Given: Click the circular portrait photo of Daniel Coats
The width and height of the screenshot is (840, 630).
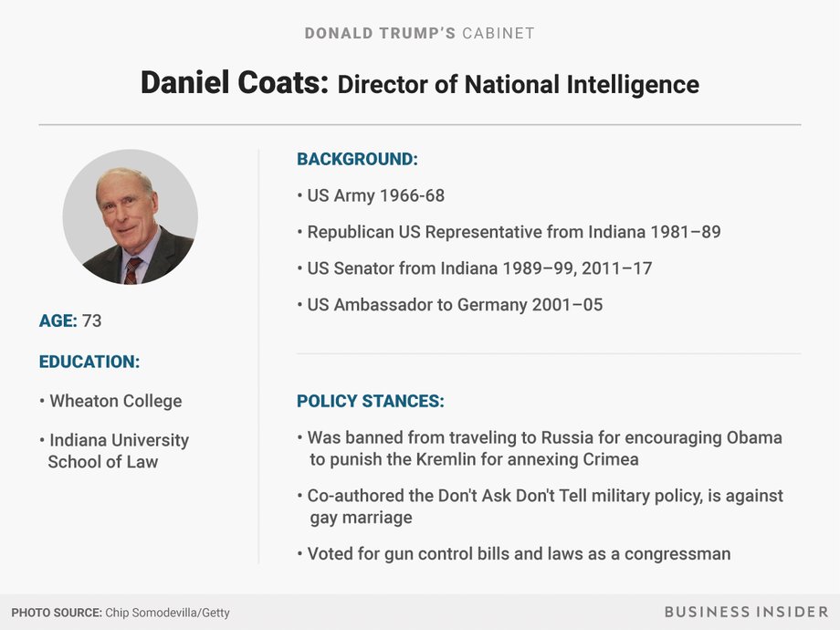Looking at the screenshot, I should coord(131,217).
